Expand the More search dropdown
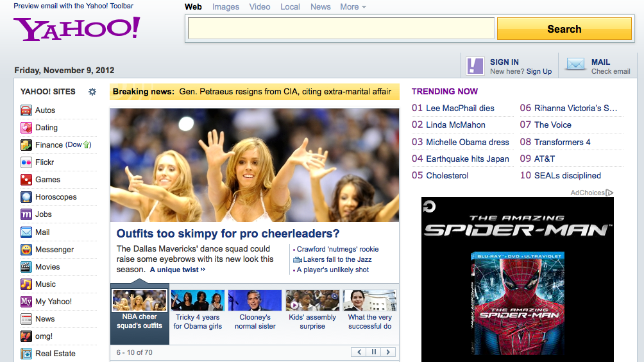 [x=353, y=7]
